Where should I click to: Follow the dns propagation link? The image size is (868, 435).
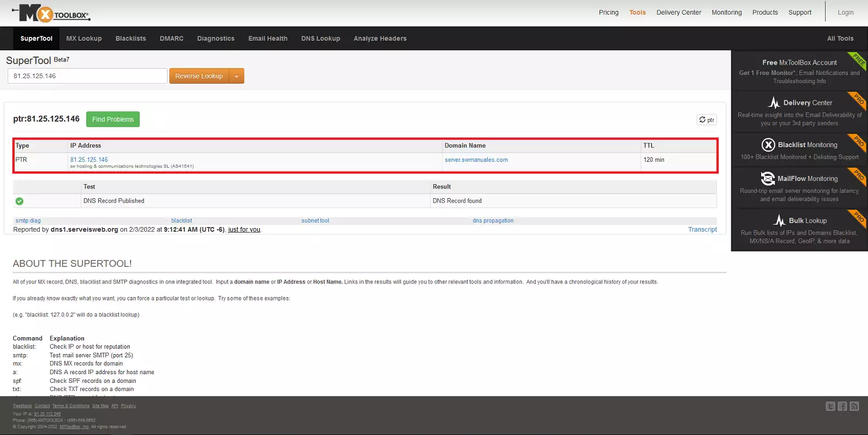[x=493, y=221]
